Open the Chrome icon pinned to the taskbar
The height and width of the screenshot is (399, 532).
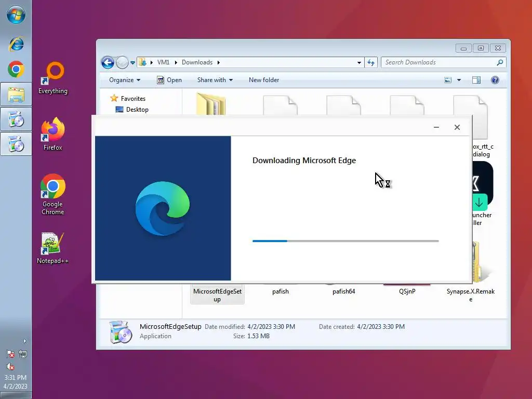(16, 69)
